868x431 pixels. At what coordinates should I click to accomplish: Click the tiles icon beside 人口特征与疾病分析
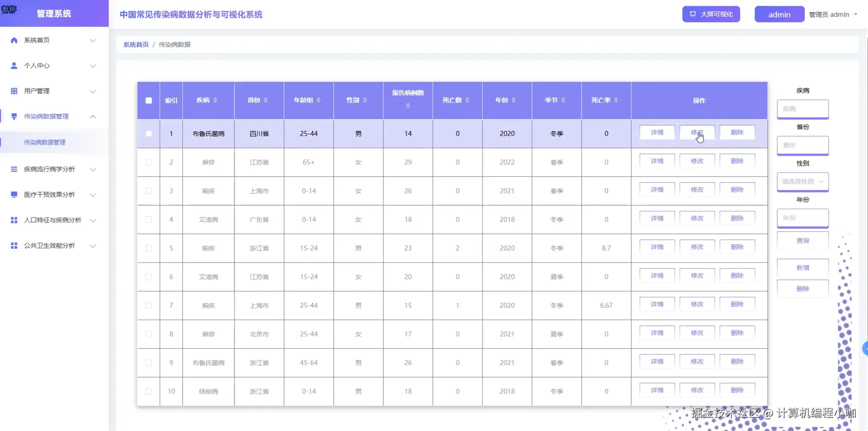click(14, 220)
